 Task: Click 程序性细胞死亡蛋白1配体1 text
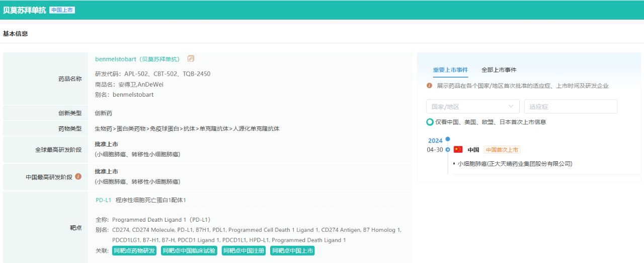(x=151, y=200)
